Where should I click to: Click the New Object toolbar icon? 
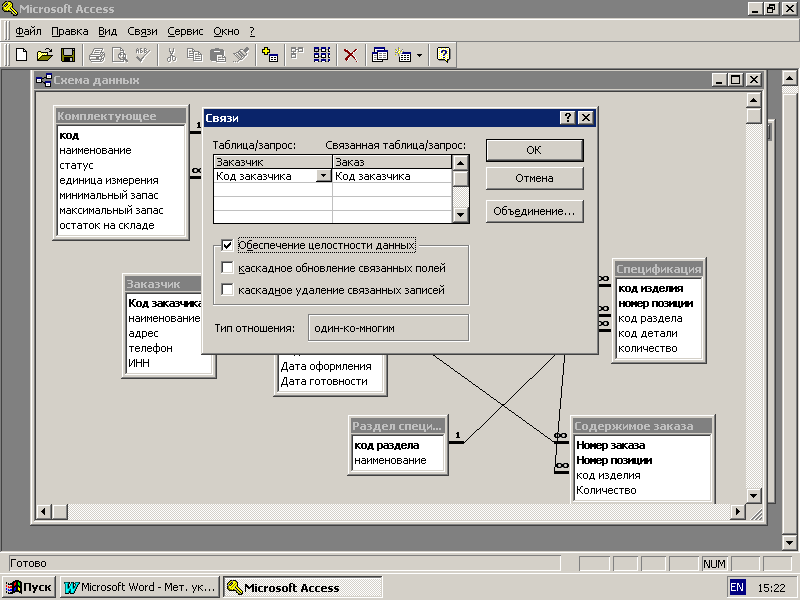click(x=404, y=55)
